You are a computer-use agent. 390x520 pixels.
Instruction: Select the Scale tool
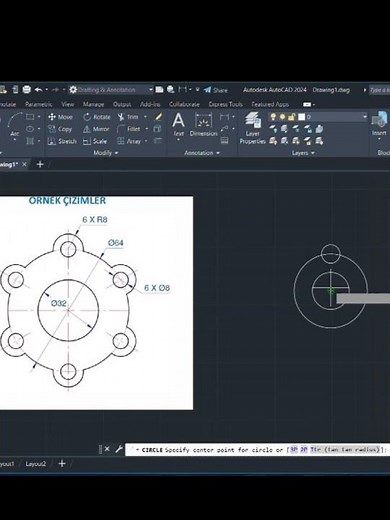tap(95, 141)
